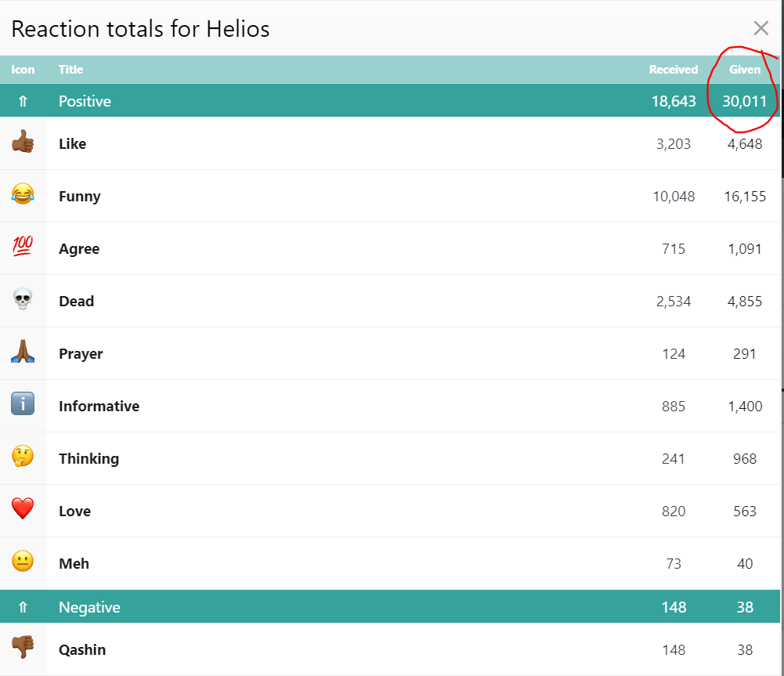Click the Received column header

click(x=674, y=70)
